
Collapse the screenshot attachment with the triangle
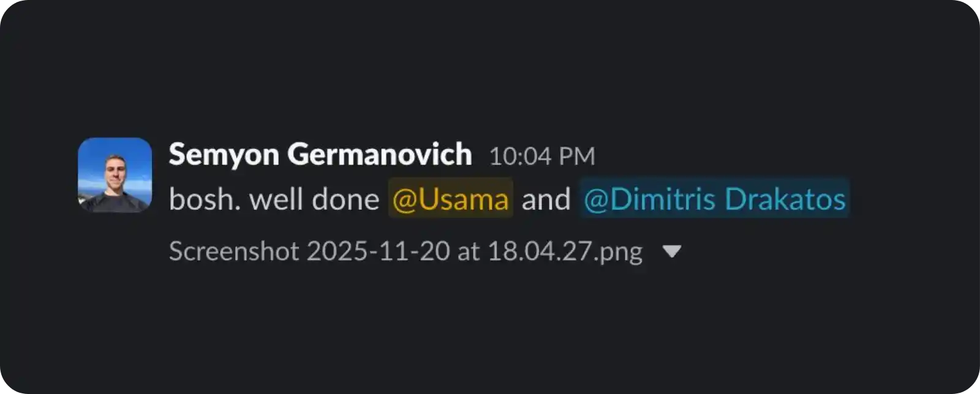(x=672, y=251)
